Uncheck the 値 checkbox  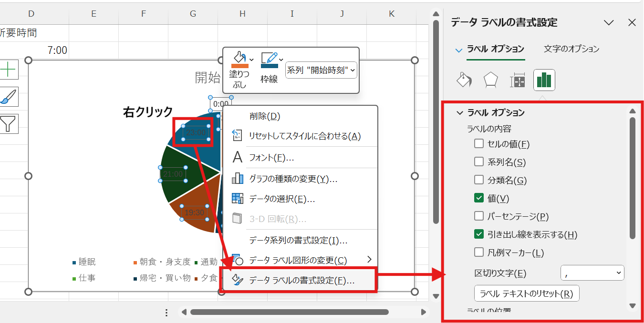(x=479, y=198)
